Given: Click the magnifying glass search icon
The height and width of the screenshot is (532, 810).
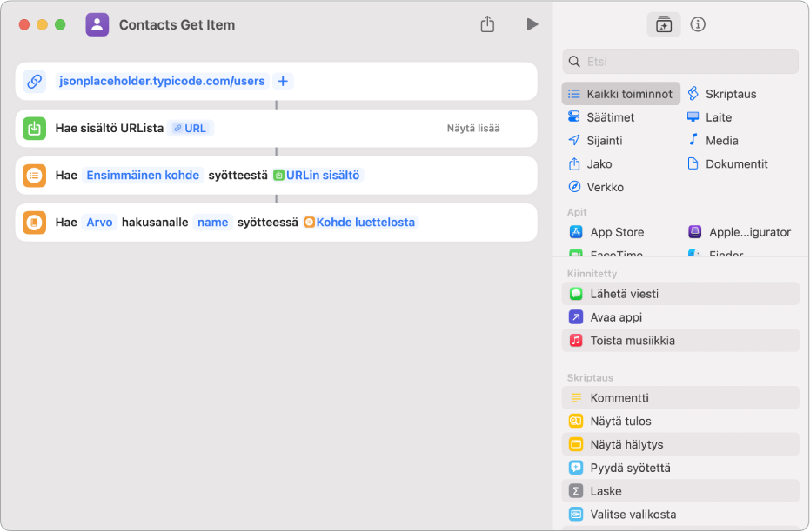Looking at the screenshot, I should coord(574,62).
